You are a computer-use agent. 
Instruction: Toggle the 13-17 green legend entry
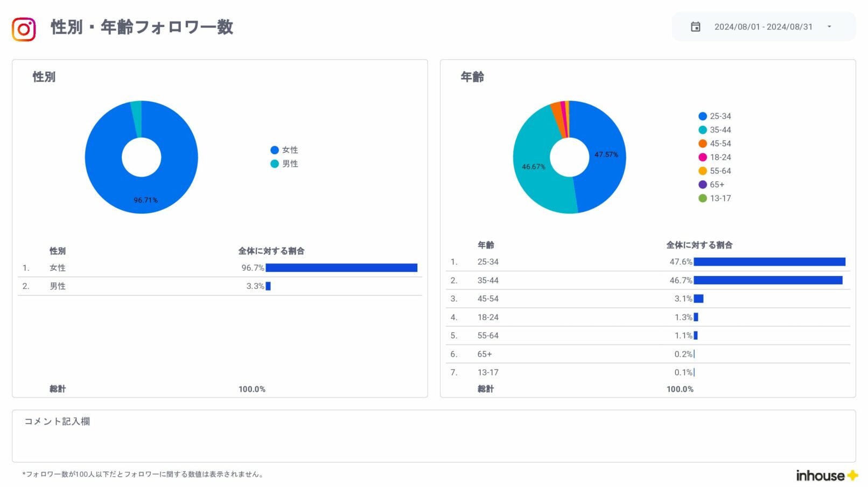[701, 198]
